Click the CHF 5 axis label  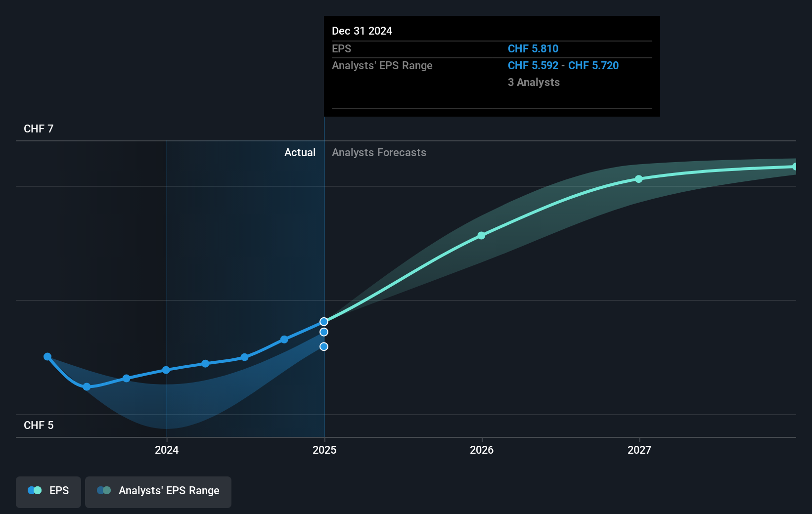(39, 426)
